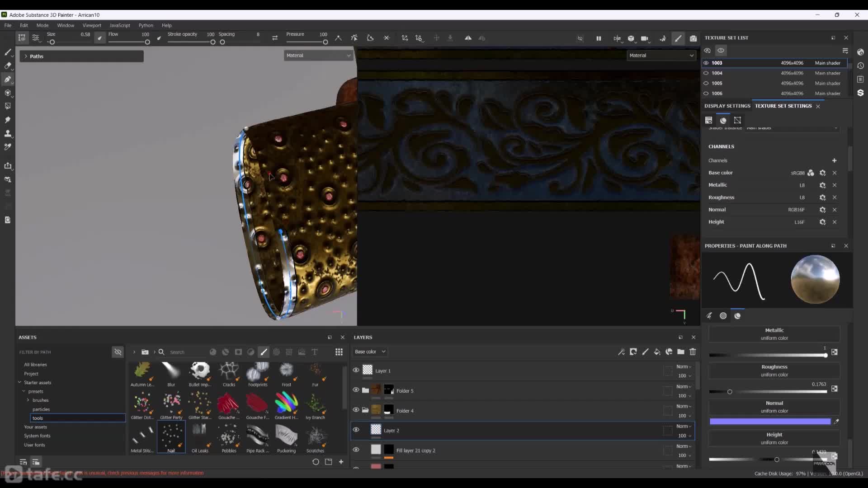Open Roughness channel settings gear
This screenshot has height=488, width=868.
pyautogui.click(x=822, y=197)
